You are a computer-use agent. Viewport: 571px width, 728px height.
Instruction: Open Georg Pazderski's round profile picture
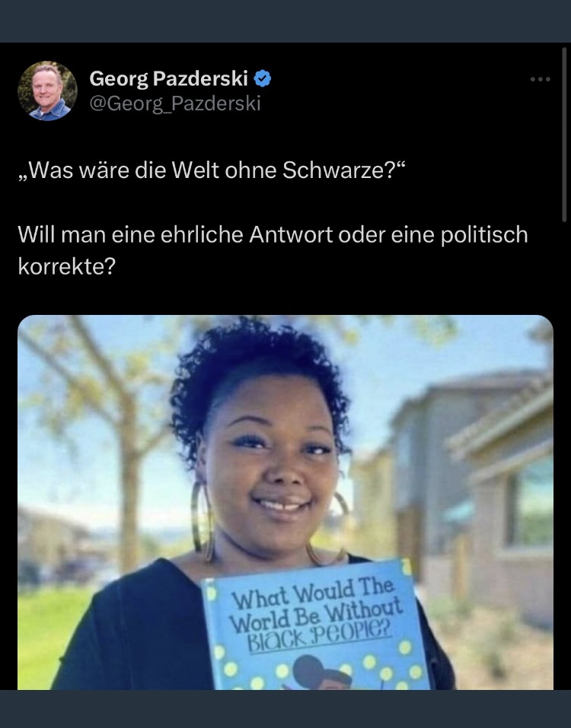[47, 91]
